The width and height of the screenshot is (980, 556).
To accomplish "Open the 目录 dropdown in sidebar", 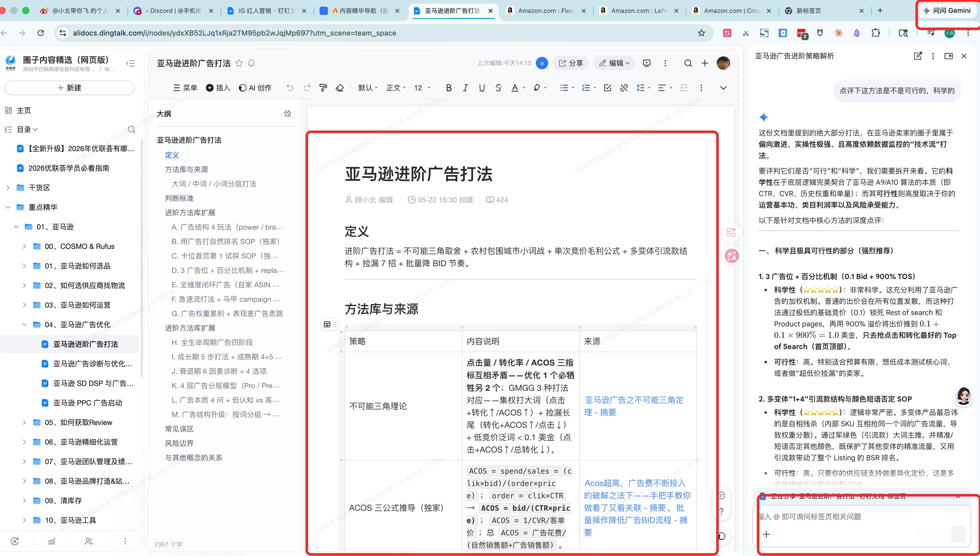I will coord(27,129).
